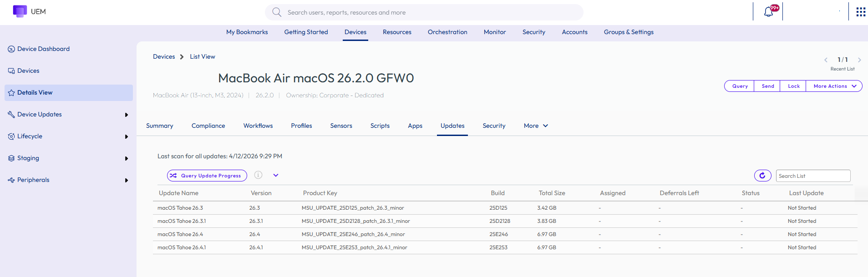Open the Security top menu

(534, 32)
